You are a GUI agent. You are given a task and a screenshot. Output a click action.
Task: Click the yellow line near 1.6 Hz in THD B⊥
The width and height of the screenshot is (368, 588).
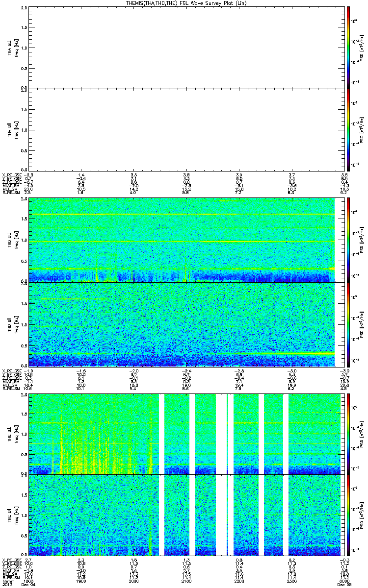(182, 215)
